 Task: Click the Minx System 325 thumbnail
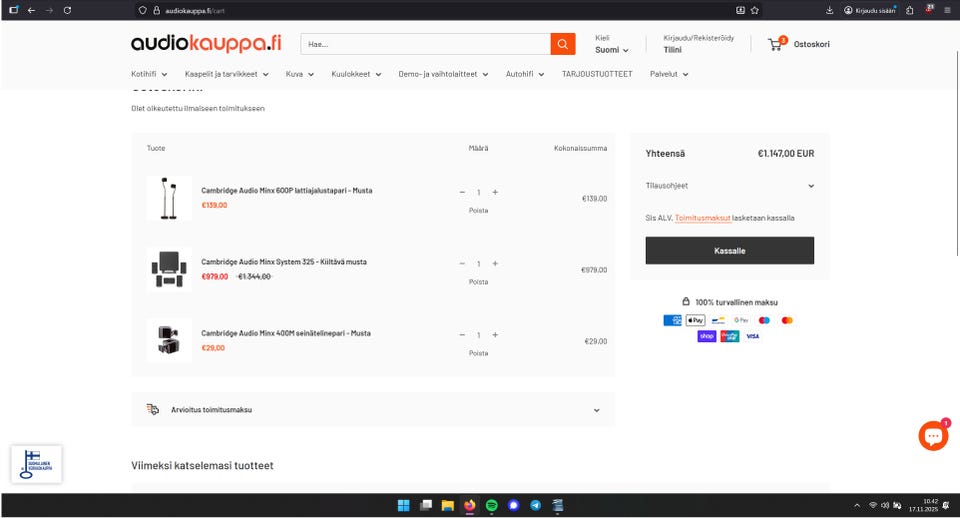169,269
